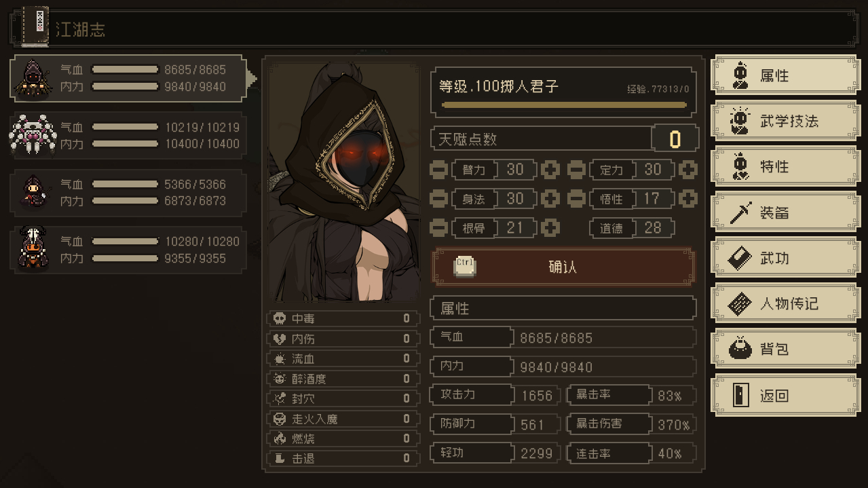Increase 臂力 with the plus button

click(550, 170)
